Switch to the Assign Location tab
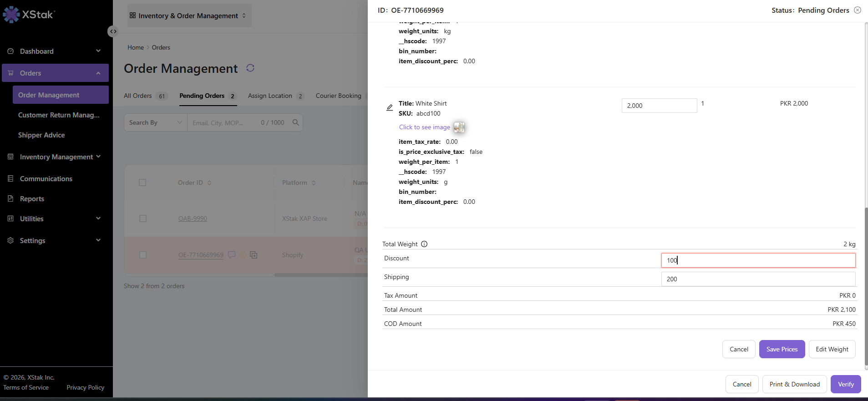The width and height of the screenshot is (868, 401). (276, 96)
